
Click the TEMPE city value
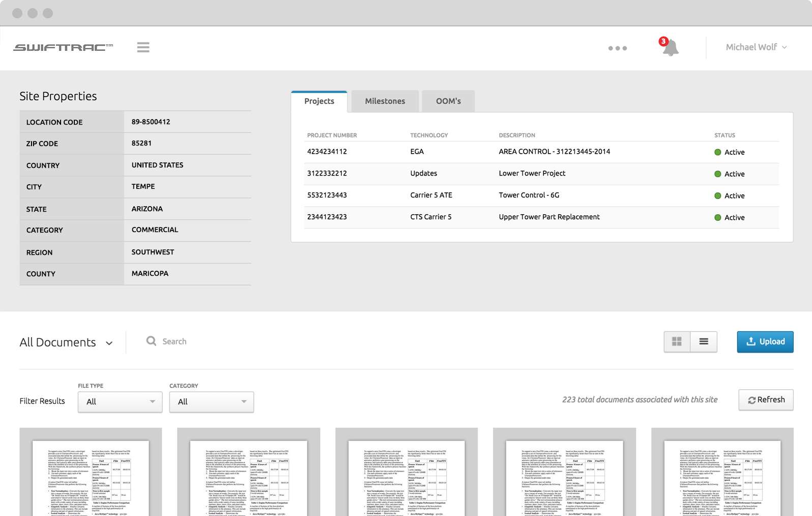point(143,187)
